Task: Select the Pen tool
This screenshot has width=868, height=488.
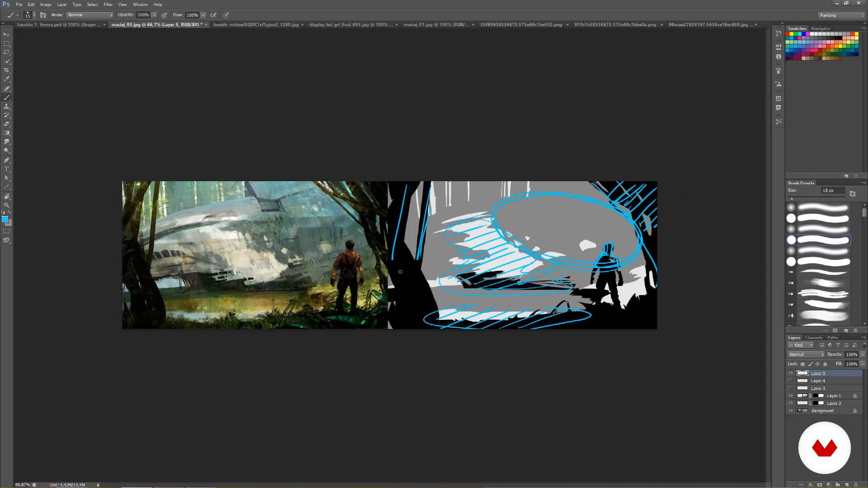Action: pos(6,160)
